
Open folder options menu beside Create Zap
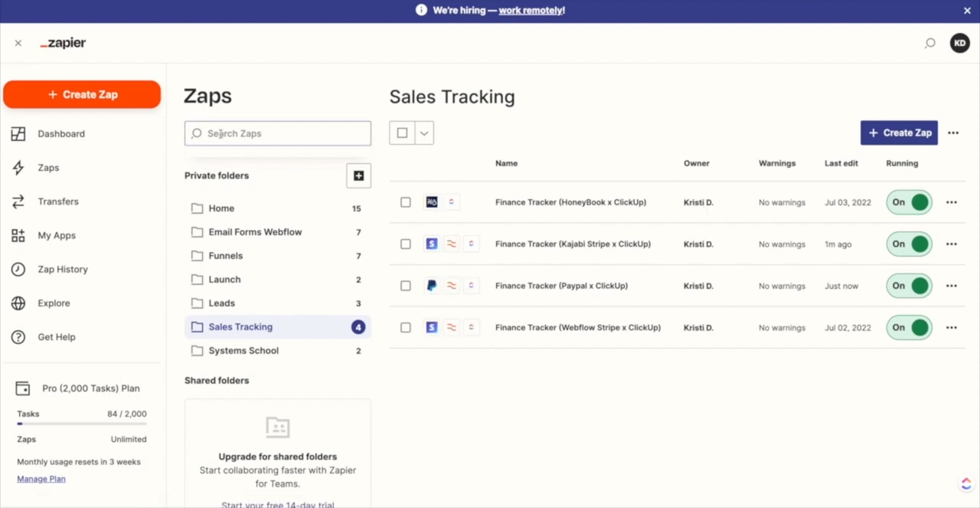point(953,133)
